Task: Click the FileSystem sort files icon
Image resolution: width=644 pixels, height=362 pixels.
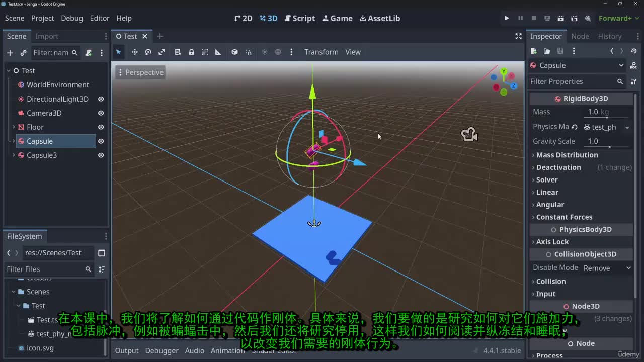Action: [102, 269]
